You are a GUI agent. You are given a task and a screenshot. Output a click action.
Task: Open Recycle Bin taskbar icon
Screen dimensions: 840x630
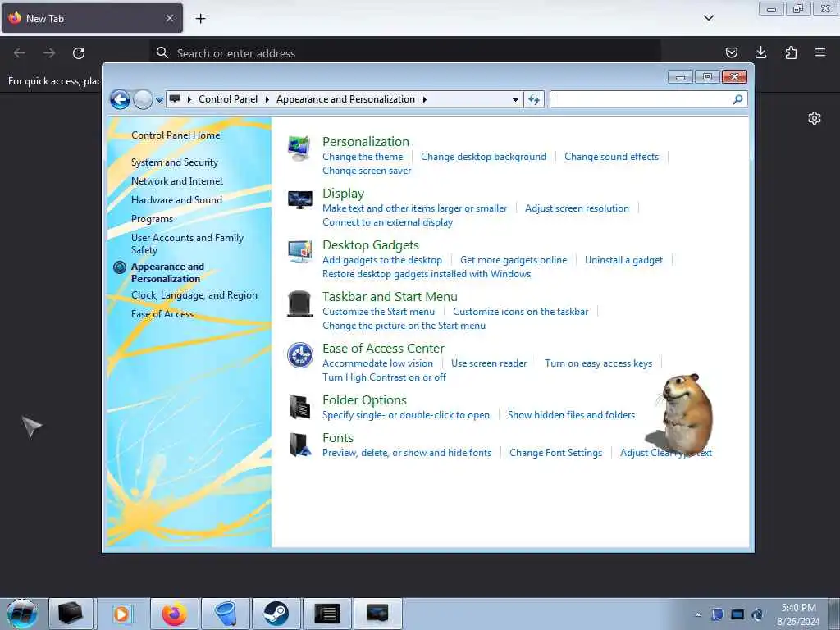coord(225,614)
